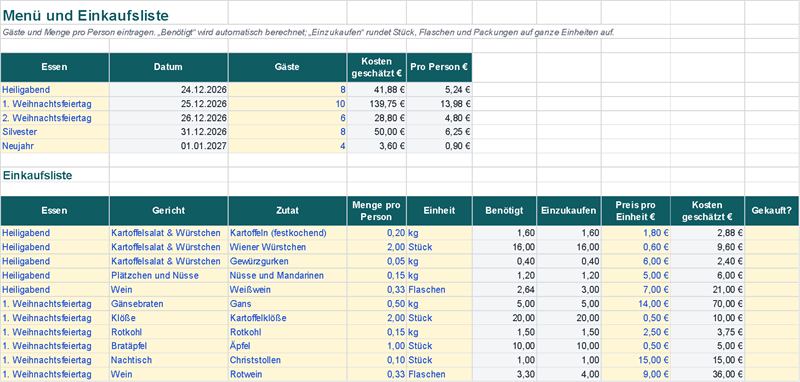
Task: Select the 'Datum' header in top table
Action: coord(168,67)
